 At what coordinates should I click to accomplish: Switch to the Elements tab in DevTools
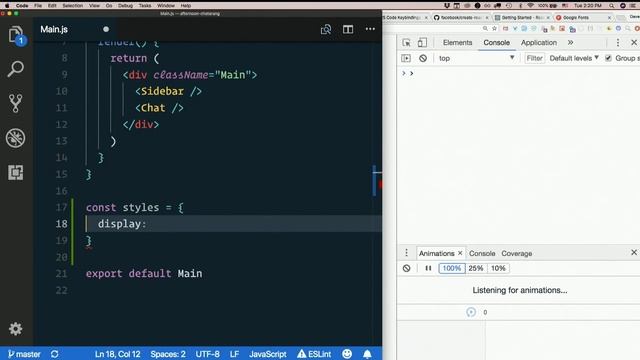coord(457,42)
